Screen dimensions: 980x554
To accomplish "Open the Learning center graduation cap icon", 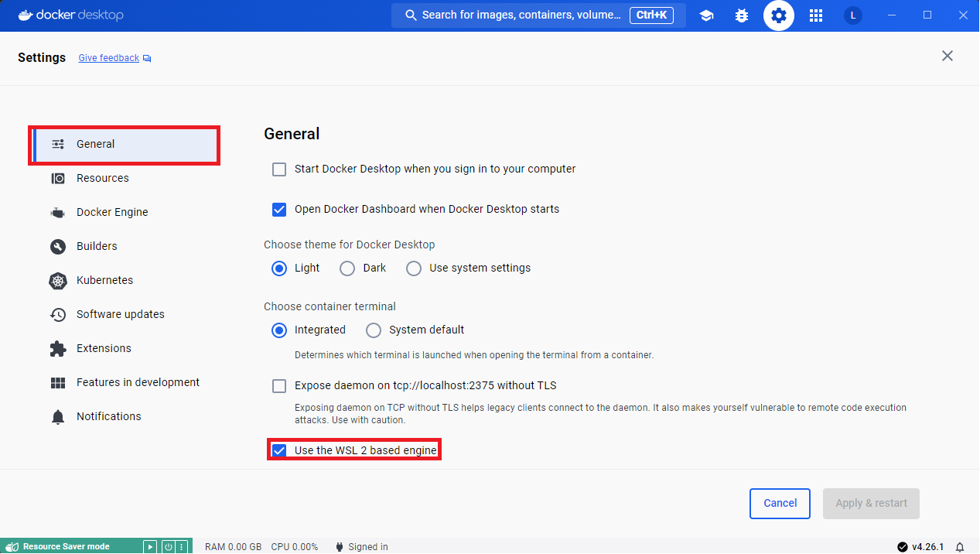I will point(706,15).
